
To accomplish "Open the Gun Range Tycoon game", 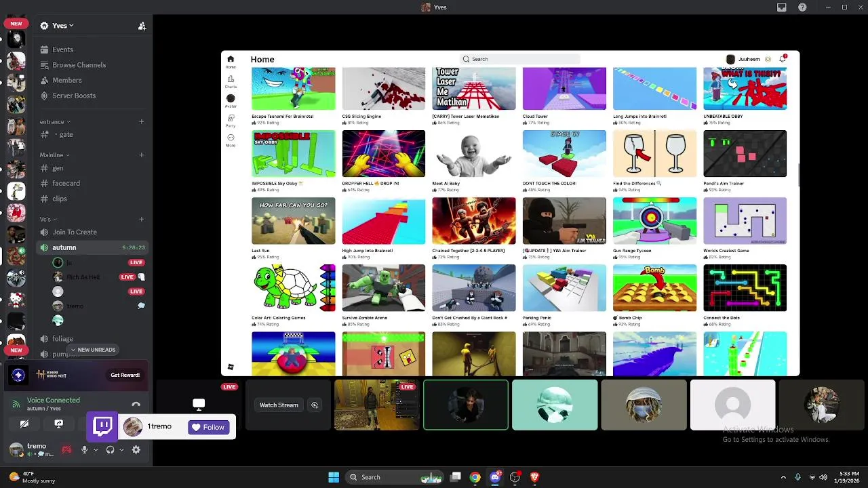I will pos(654,221).
